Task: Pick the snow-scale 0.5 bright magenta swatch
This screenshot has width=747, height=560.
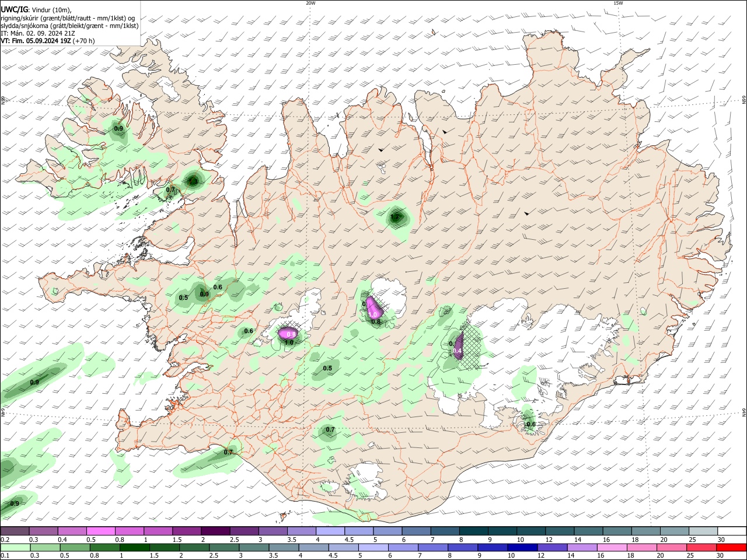Action: (x=100, y=531)
